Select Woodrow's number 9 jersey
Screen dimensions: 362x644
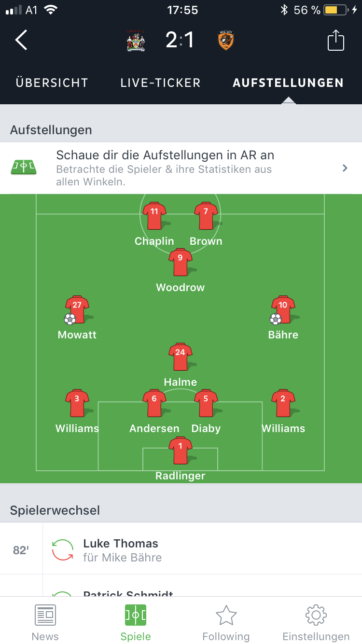[x=181, y=262]
